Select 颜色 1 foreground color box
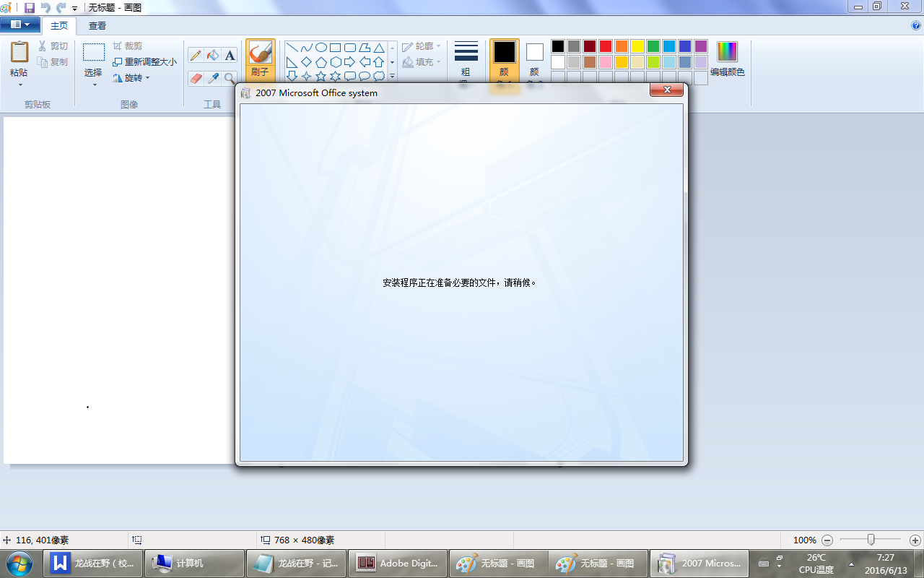The height and width of the screenshot is (578, 924). pos(505,61)
